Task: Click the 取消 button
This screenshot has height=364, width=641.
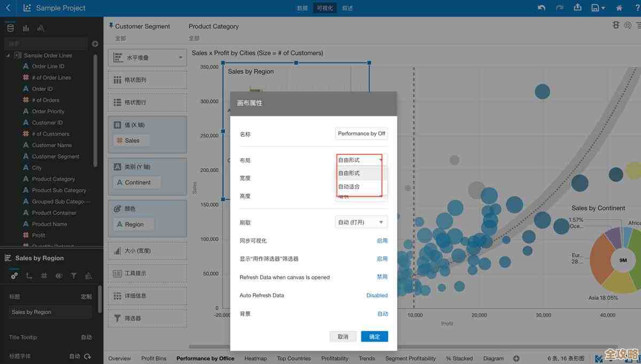Action: point(343,337)
